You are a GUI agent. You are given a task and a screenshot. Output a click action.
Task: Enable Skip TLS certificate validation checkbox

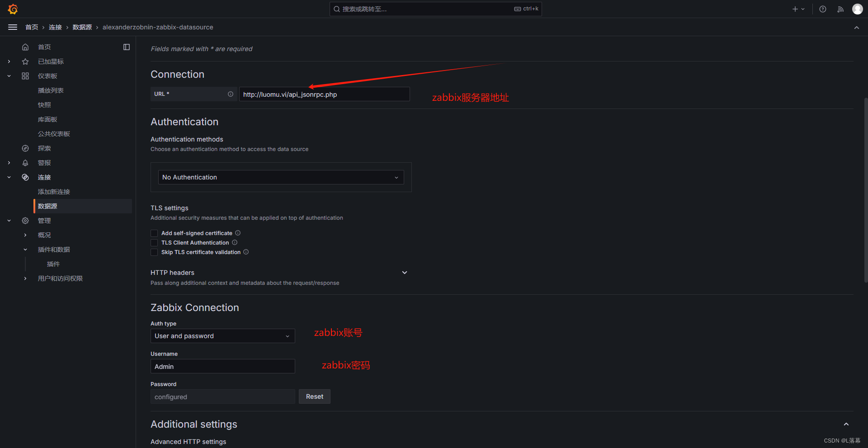click(154, 252)
